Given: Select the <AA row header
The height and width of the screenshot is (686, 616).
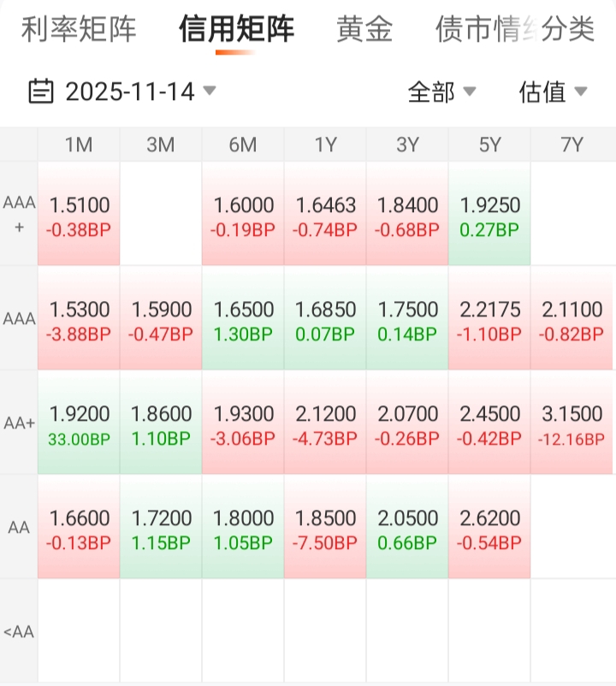Looking at the screenshot, I should click(18, 632).
